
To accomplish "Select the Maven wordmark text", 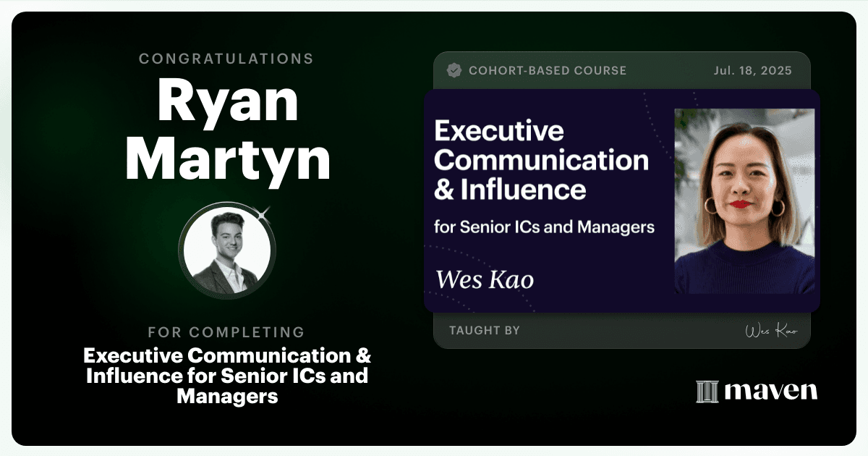I will [771, 391].
